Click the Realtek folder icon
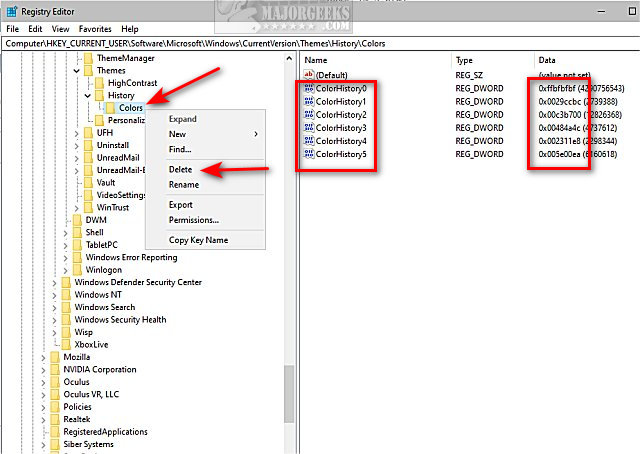This screenshot has height=454, width=640. tap(55, 419)
